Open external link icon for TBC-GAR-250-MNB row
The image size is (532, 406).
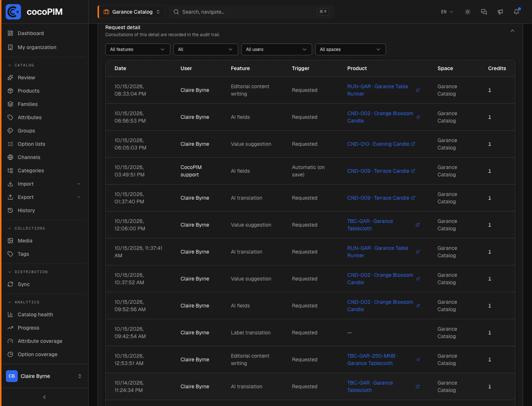pos(418,359)
